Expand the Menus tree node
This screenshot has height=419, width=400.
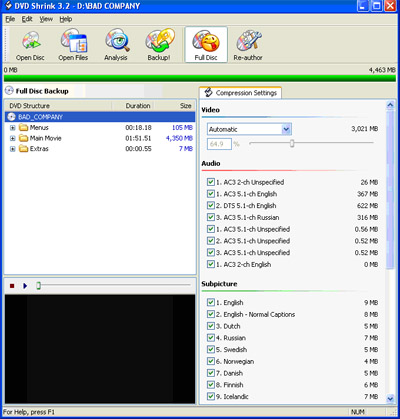(13, 128)
